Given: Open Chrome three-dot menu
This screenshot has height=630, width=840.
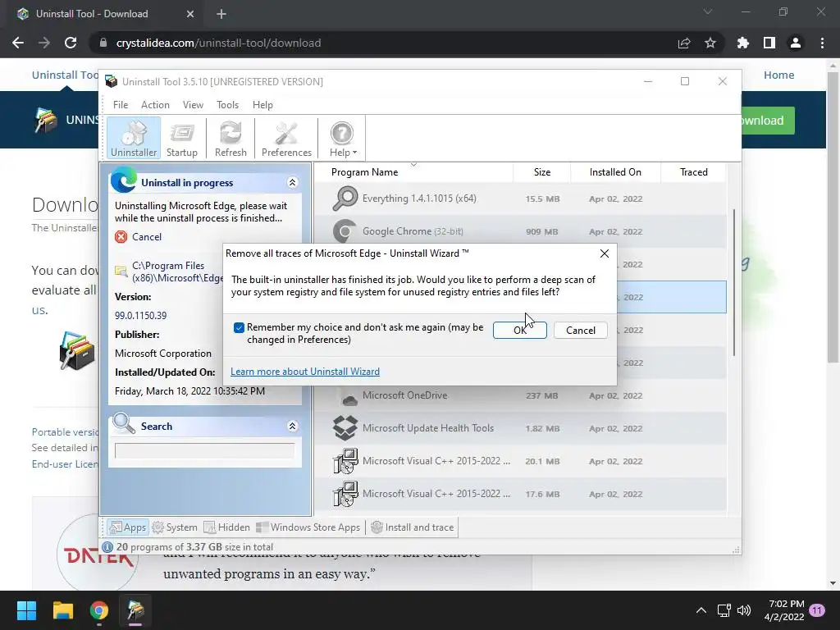Looking at the screenshot, I should 822,43.
